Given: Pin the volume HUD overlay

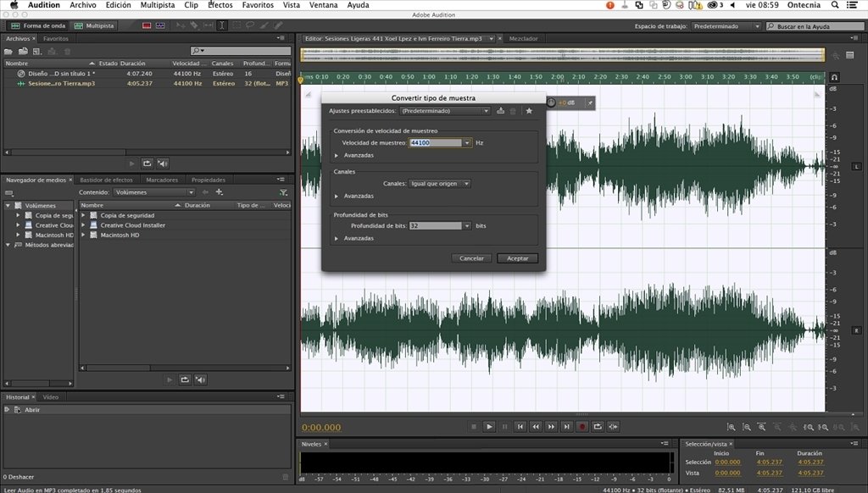Looking at the screenshot, I should pos(590,102).
